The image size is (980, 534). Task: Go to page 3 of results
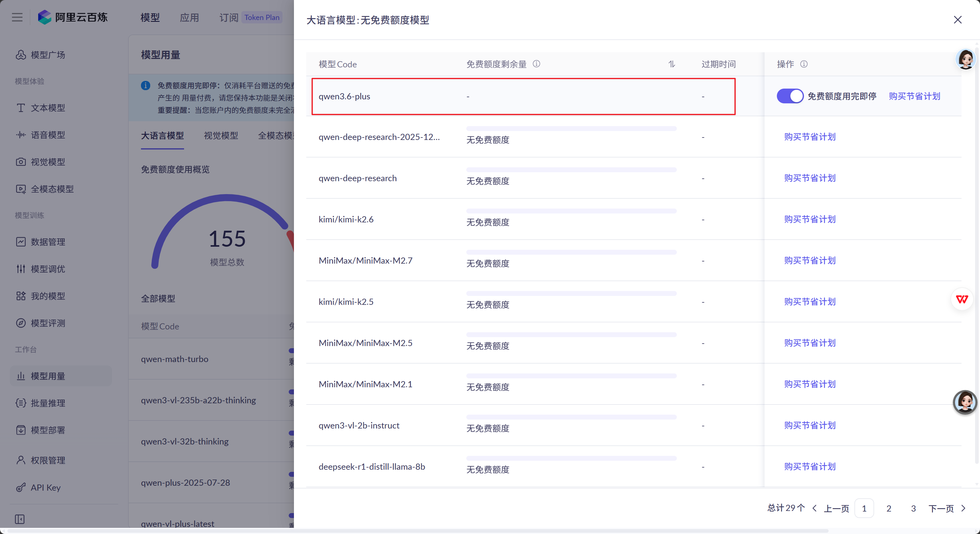click(x=913, y=508)
